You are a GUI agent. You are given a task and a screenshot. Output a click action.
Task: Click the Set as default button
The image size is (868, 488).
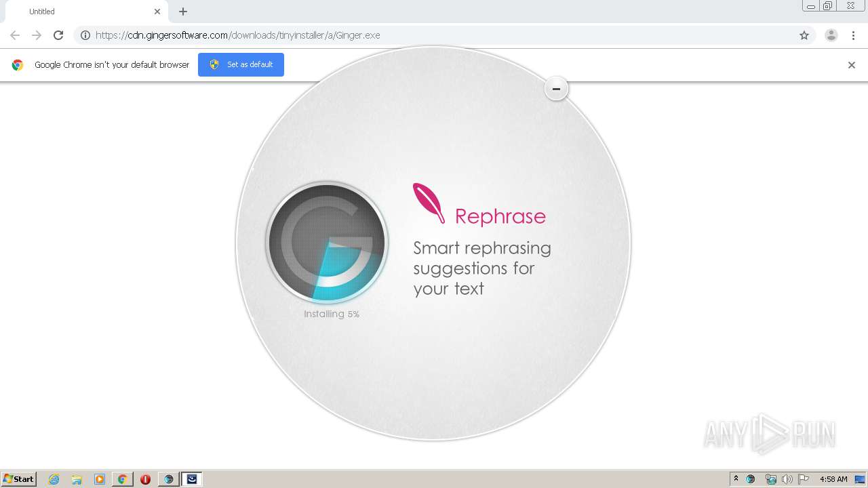coord(241,64)
